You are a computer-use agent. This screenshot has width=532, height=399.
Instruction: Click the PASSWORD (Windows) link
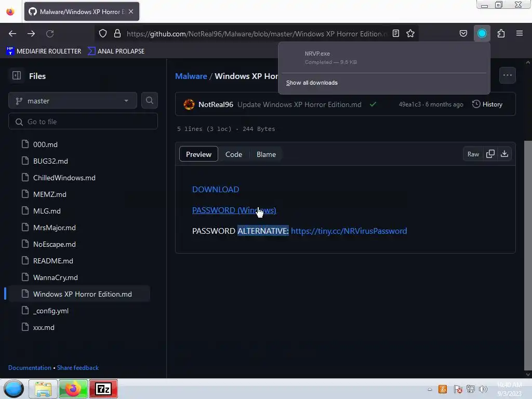(234, 210)
